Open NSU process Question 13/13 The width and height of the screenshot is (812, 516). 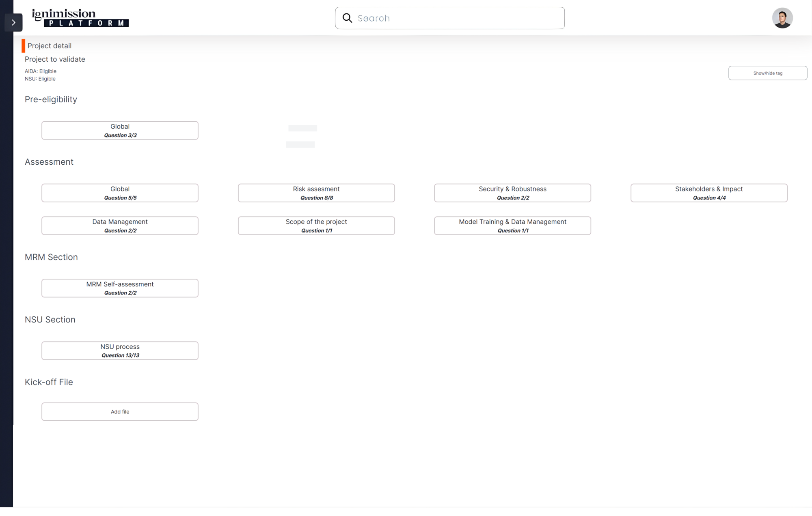pos(120,351)
